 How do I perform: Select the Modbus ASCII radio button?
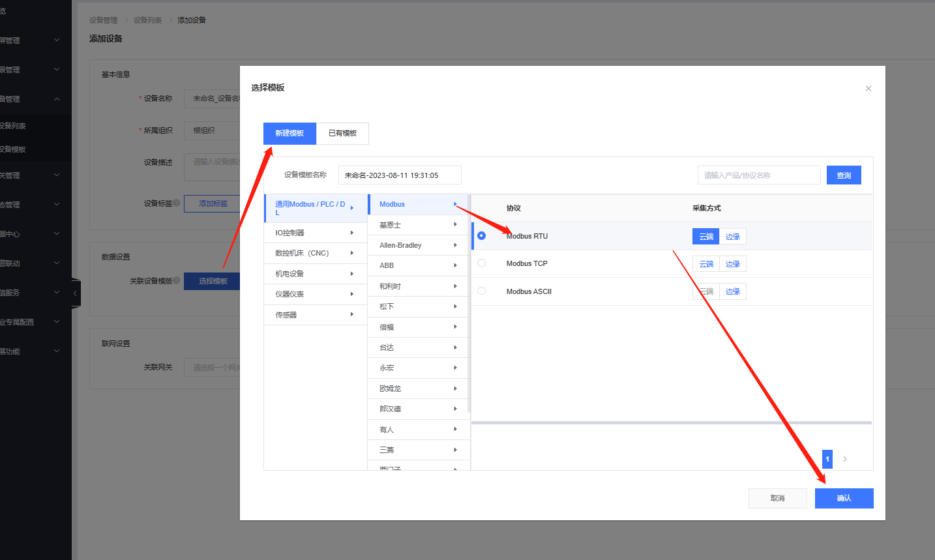[x=481, y=291]
